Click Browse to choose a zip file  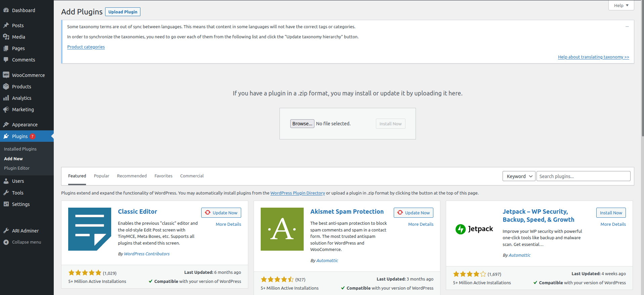coord(302,124)
